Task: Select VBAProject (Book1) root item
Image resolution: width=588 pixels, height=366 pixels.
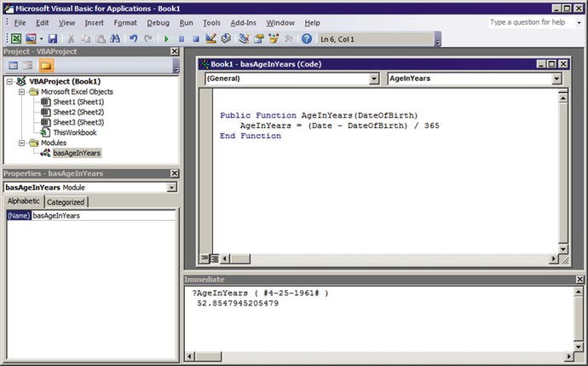Action: pyautogui.click(x=65, y=81)
